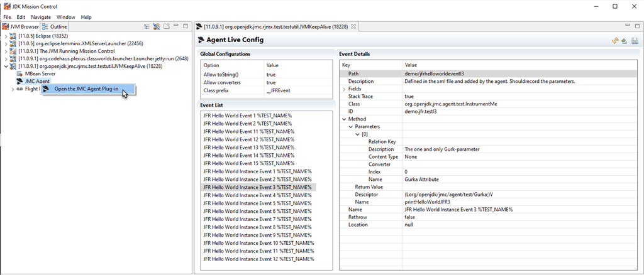Click the load preset icon beside refresh
644x275 pixels.
[x=625, y=40]
